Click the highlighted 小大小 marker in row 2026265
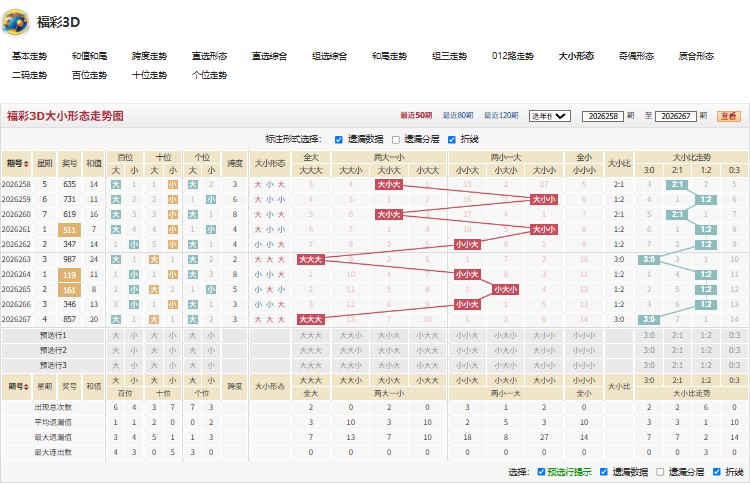This screenshot has height=485, width=750. click(x=506, y=289)
